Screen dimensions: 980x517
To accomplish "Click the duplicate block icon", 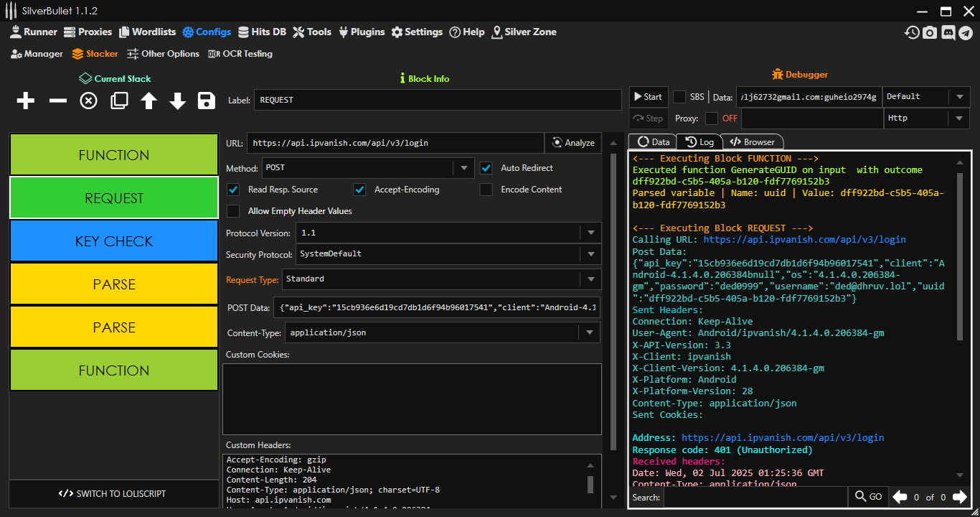I will click(119, 101).
